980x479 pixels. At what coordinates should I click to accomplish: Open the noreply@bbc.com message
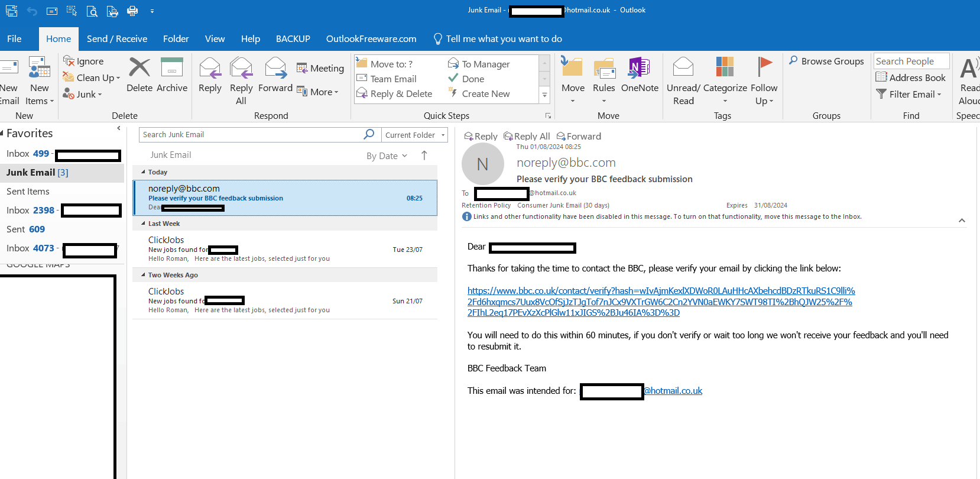[285, 198]
